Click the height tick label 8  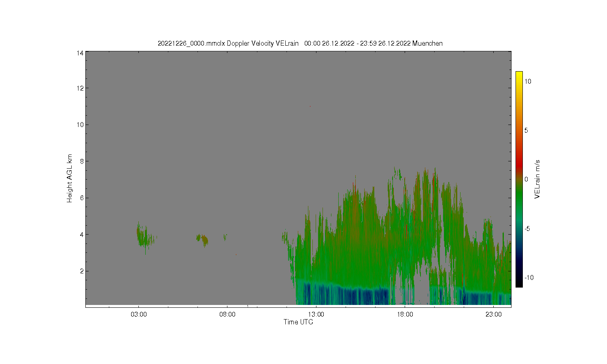(82, 161)
